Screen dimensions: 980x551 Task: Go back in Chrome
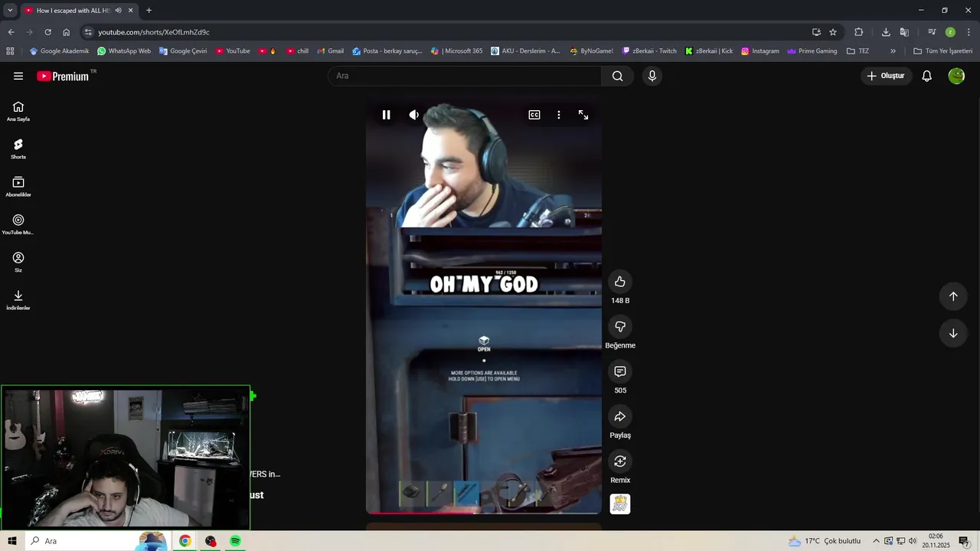(x=11, y=32)
